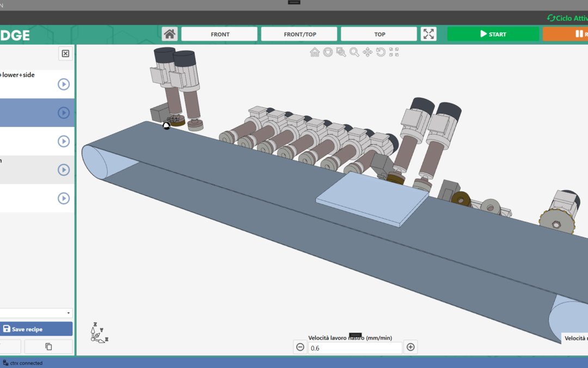Choose the pan four-arrow move tool
Image resolution: width=588 pixels, height=368 pixels.
pos(367,52)
